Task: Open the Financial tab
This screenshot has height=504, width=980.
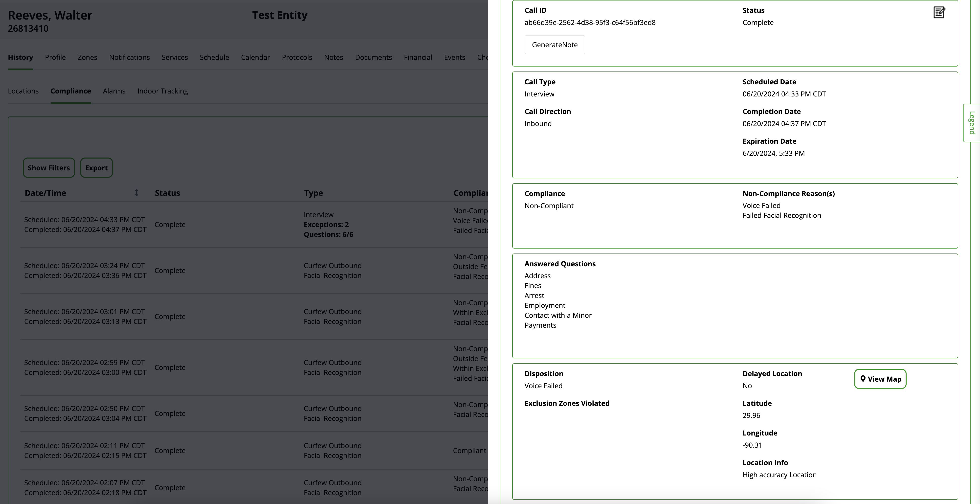Action: click(418, 57)
